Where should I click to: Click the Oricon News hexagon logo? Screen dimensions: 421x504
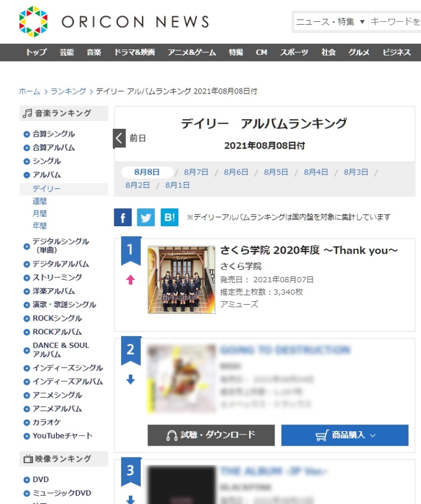click(34, 21)
